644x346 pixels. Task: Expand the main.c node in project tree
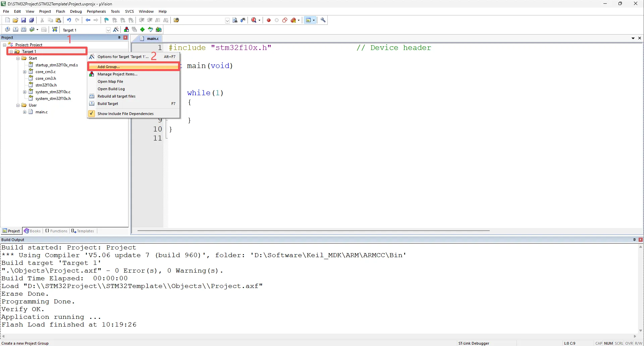(24, 112)
